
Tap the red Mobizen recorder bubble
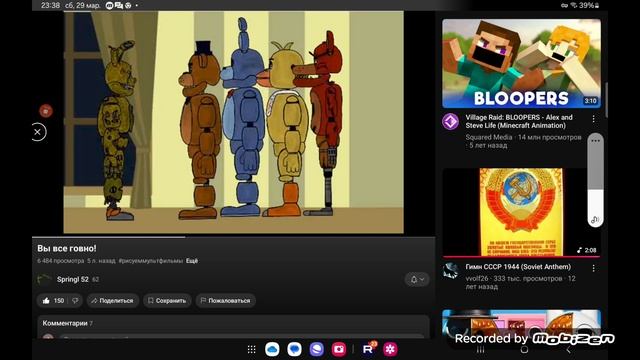coord(46,111)
